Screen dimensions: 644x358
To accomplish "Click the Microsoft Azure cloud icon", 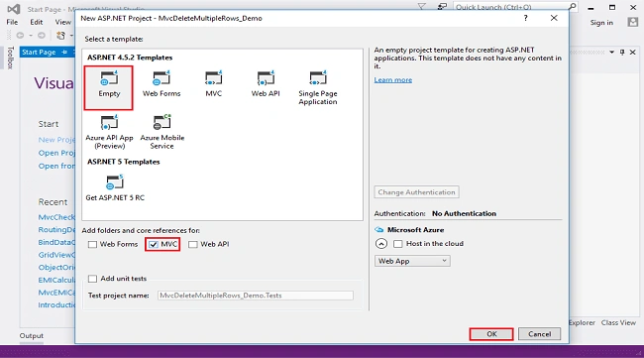I will (379, 230).
